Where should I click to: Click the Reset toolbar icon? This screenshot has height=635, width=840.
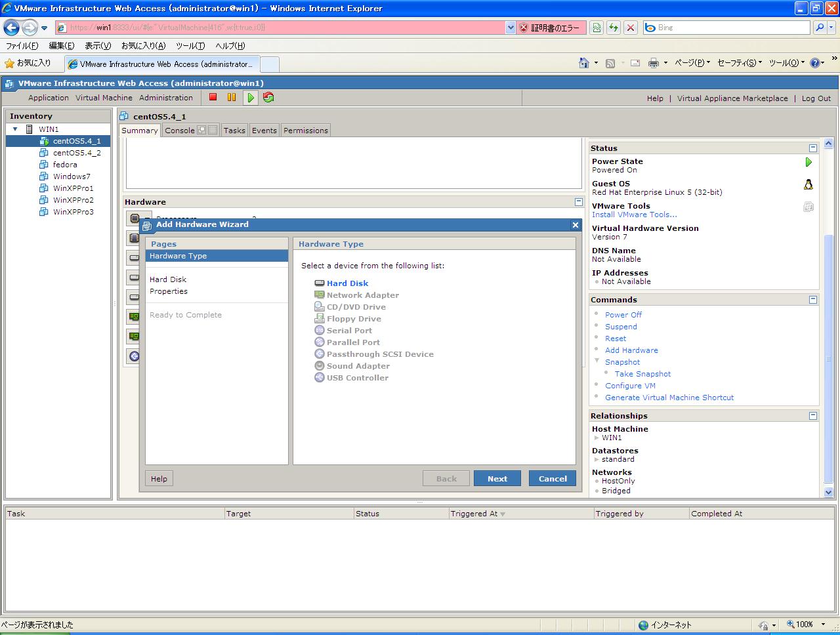268,97
